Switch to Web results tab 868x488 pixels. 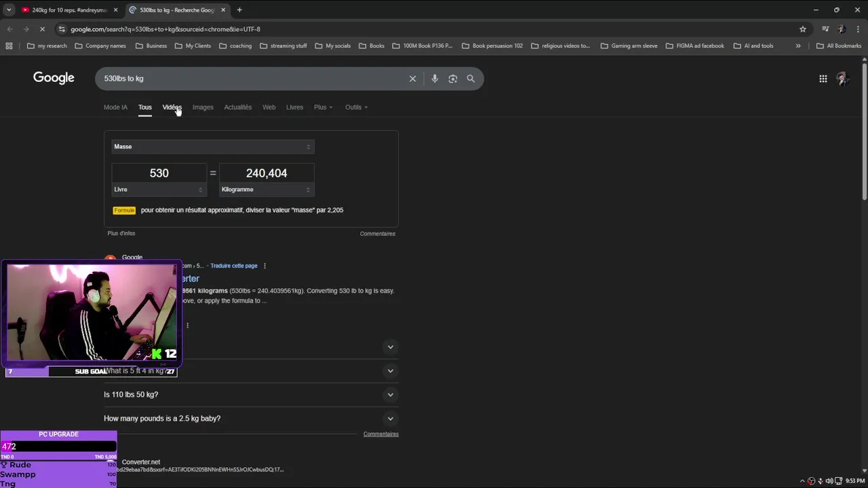(x=269, y=107)
